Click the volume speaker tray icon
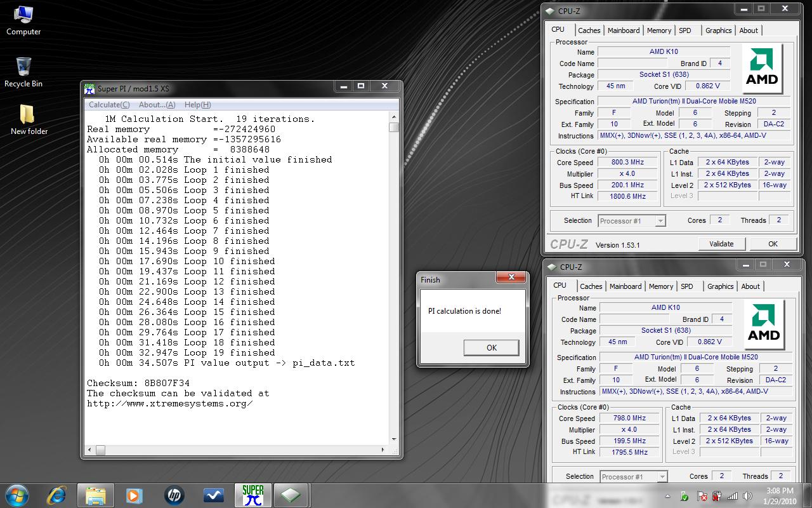The height and width of the screenshot is (508, 812). click(747, 496)
